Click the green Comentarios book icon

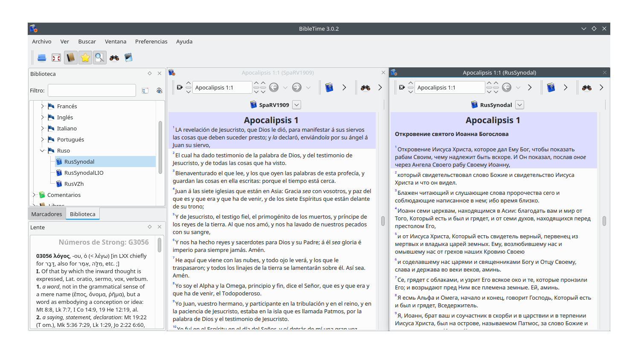(42, 195)
